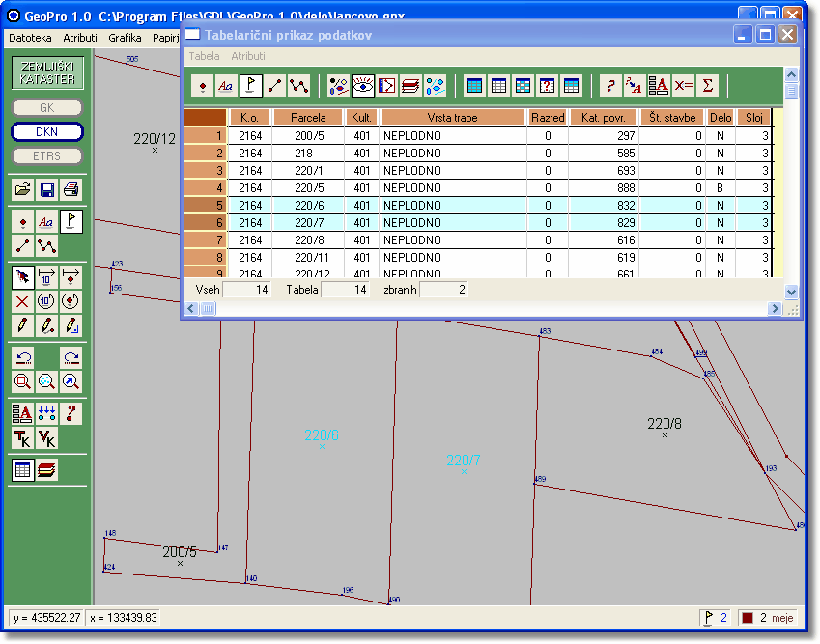Click the ZEMLJIŠKI KATASTER button
The width and height of the screenshot is (820, 644).
(x=47, y=73)
